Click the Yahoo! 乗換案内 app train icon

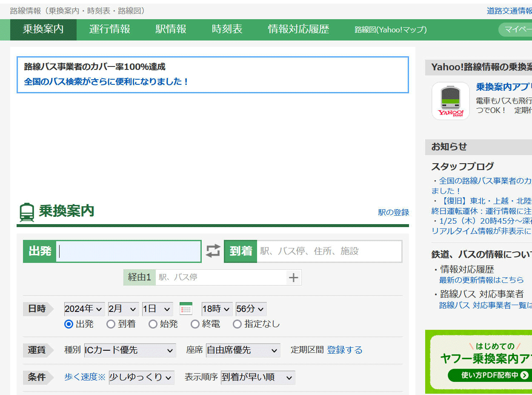point(450,101)
